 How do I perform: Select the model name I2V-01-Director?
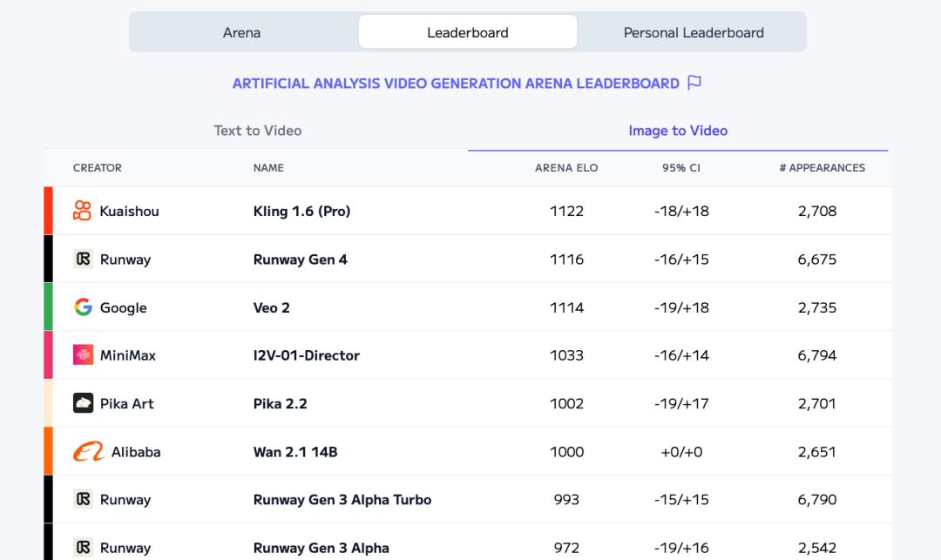[x=306, y=355]
